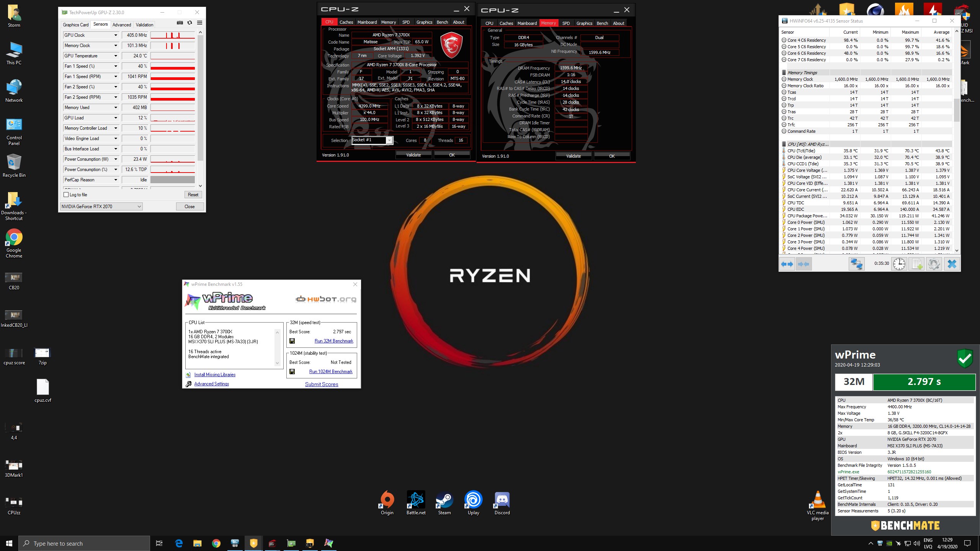Screen dimensions: 980x551
Task: Open File Explorer from taskbar
Action: (x=198, y=543)
